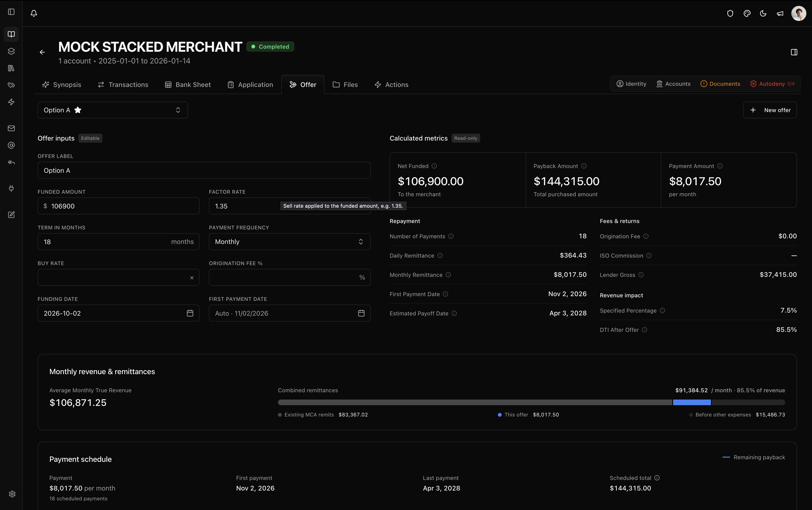
Task: Click the Accounts status button
Action: coord(673,84)
